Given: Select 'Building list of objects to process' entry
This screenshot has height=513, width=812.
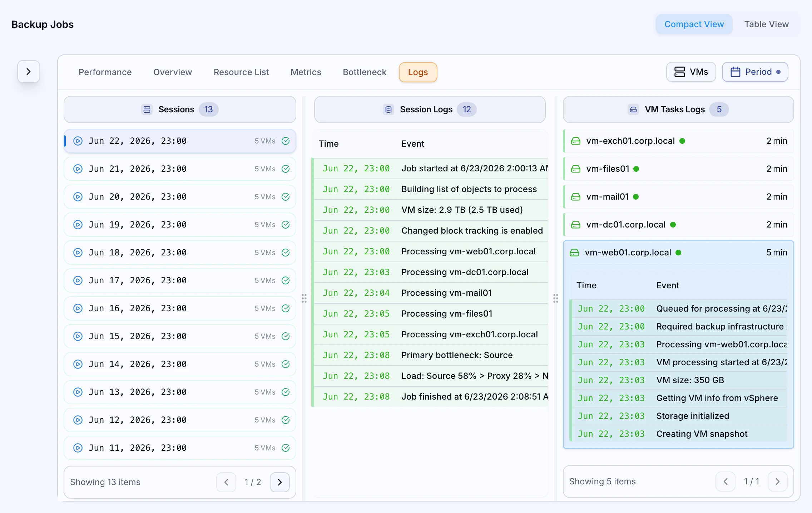Looking at the screenshot, I should 430,189.
